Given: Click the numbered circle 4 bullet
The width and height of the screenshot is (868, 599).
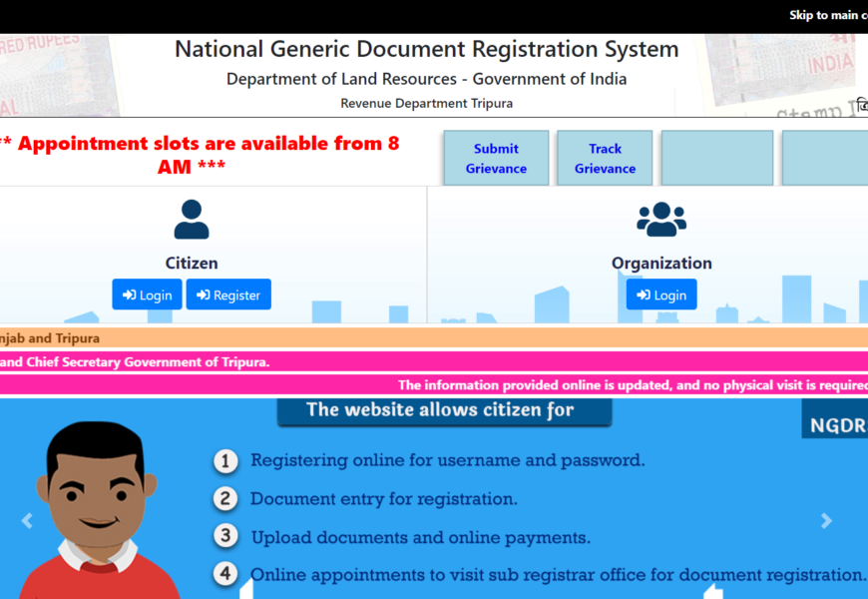Looking at the screenshot, I should pos(226,574).
